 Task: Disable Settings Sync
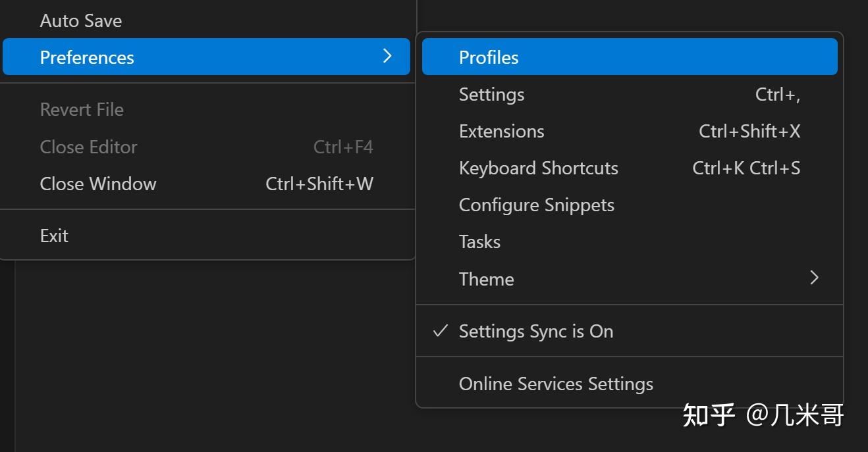[535, 331]
